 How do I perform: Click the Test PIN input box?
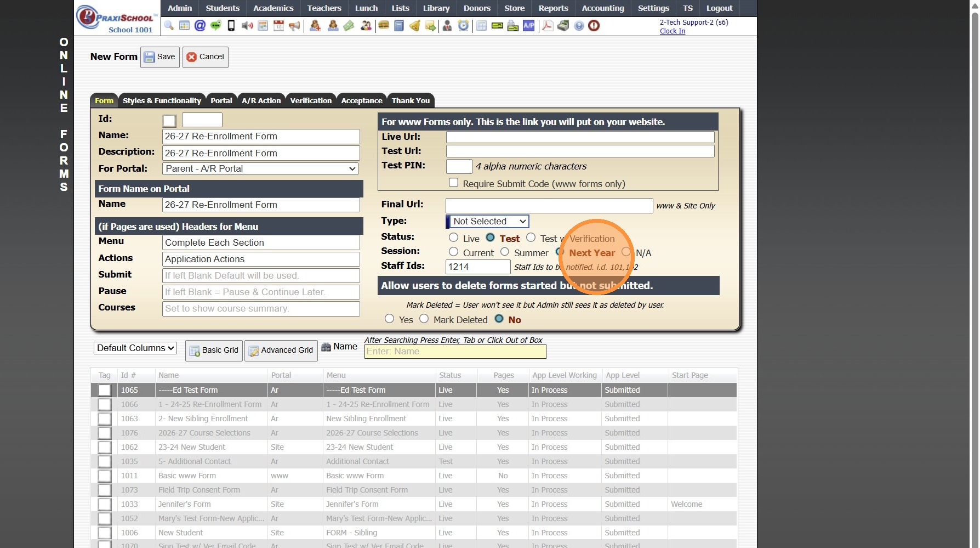click(x=459, y=166)
